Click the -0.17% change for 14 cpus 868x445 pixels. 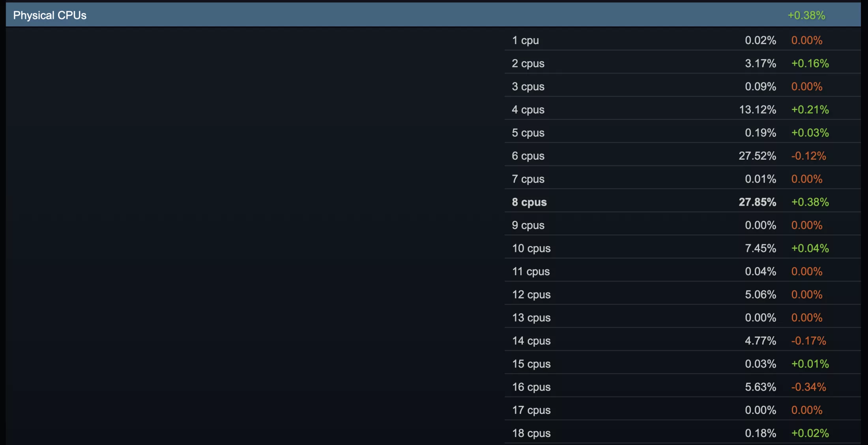(808, 341)
